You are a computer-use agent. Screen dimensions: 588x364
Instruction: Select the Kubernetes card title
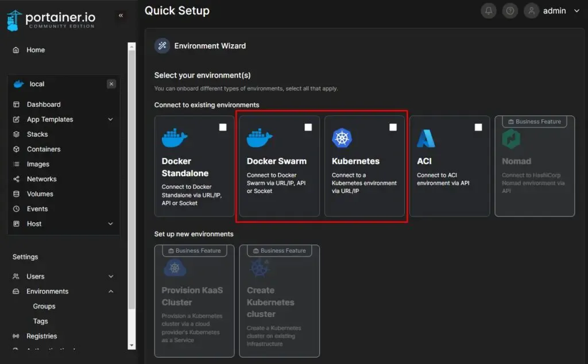click(355, 161)
